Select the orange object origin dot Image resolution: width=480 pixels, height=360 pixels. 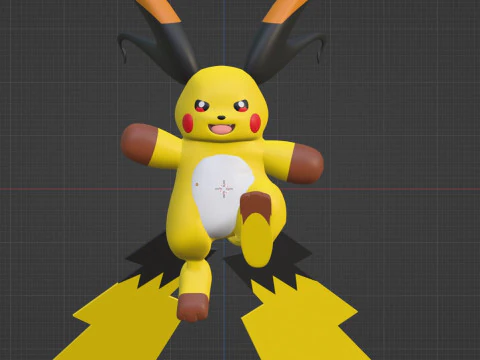click(x=197, y=184)
